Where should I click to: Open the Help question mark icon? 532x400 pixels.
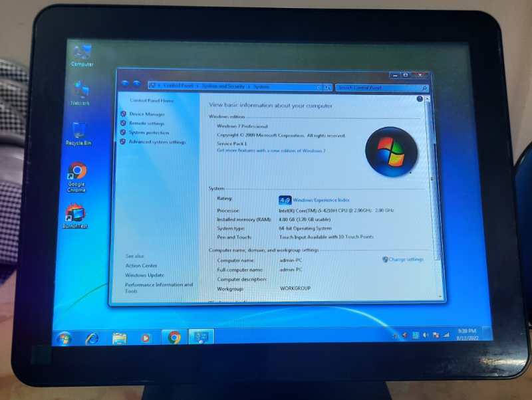point(420,99)
